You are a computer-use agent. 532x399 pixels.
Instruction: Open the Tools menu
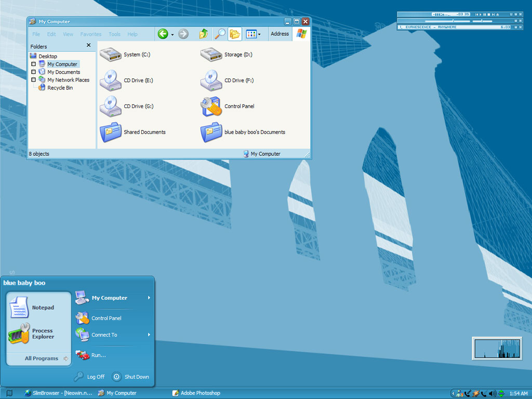(114, 34)
